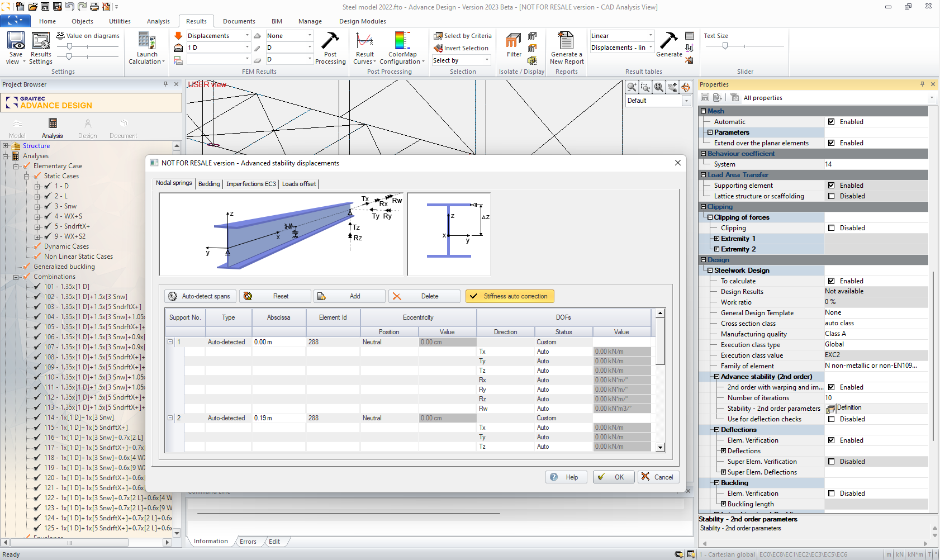Collapse the Static Cases tree node

26,176
